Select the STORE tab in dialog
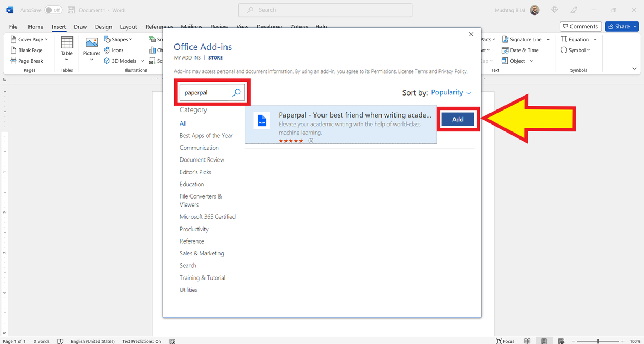The height and width of the screenshot is (344, 644). point(216,57)
